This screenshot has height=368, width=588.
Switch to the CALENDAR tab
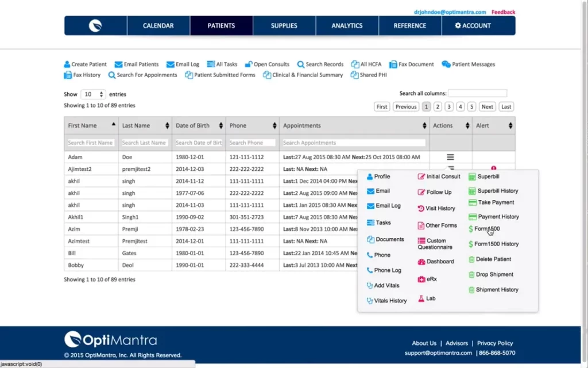(x=158, y=25)
